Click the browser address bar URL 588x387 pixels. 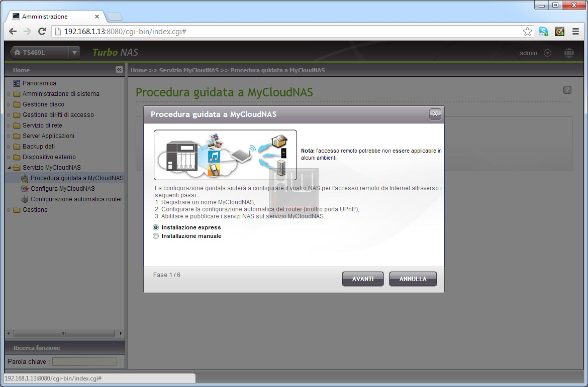point(125,32)
